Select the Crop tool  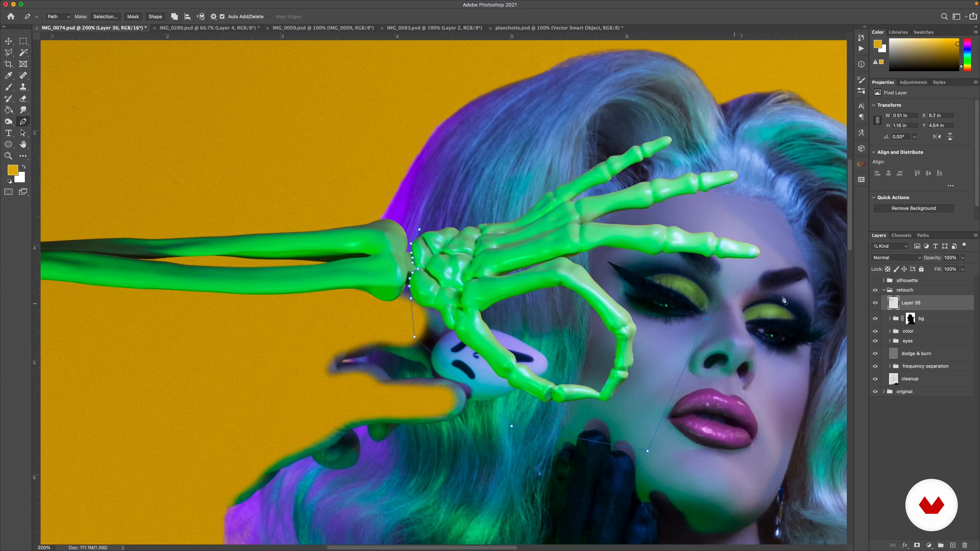point(8,64)
